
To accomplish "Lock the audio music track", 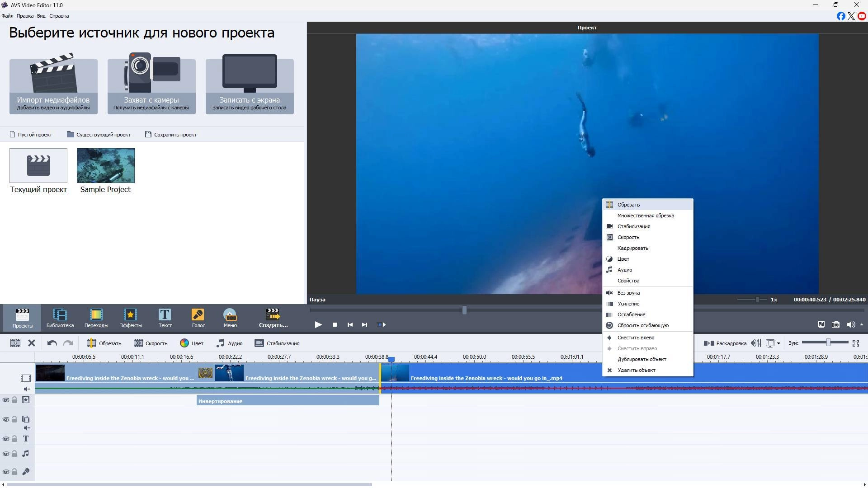I will pyautogui.click(x=14, y=454).
